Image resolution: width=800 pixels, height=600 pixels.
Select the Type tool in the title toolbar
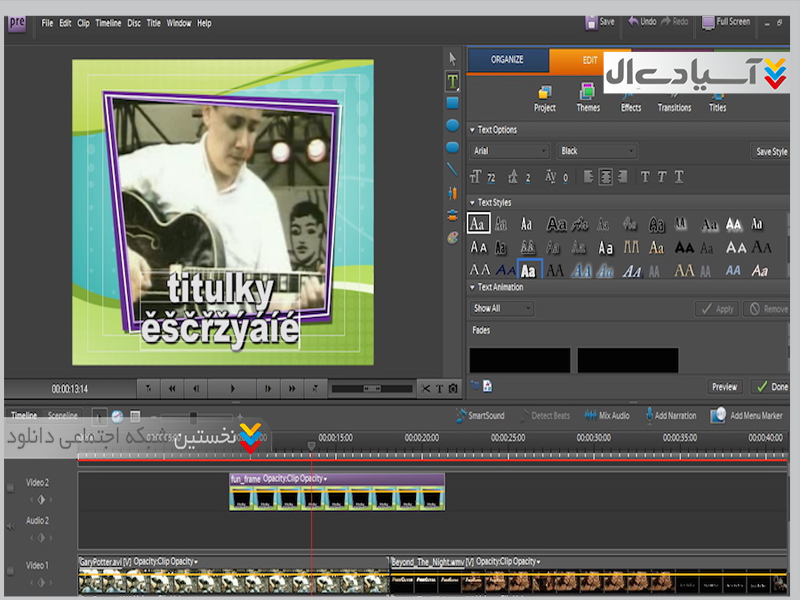coord(452,80)
